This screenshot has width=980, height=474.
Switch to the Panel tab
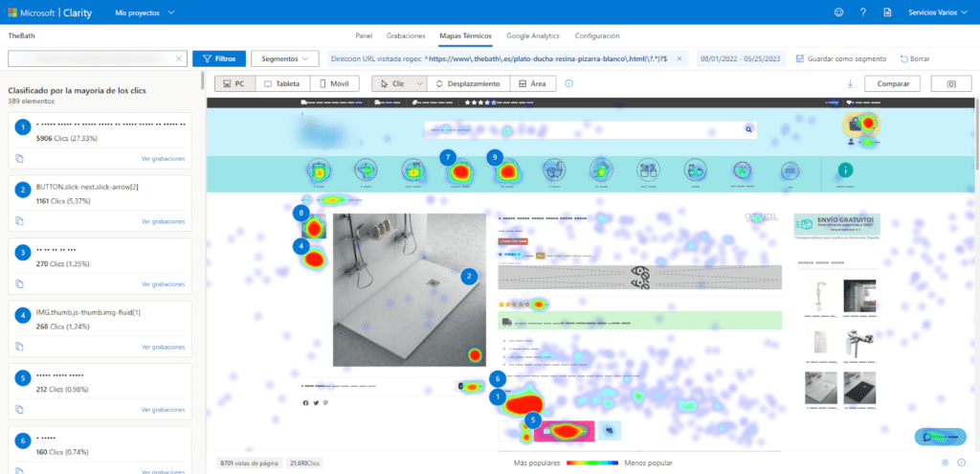coord(363,36)
